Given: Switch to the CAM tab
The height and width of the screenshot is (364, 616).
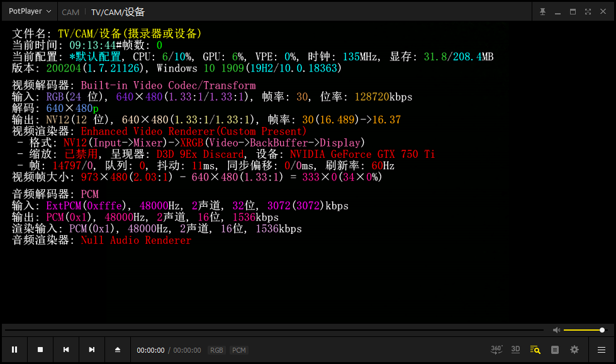Looking at the screenshot, I should tap(70, 12).
